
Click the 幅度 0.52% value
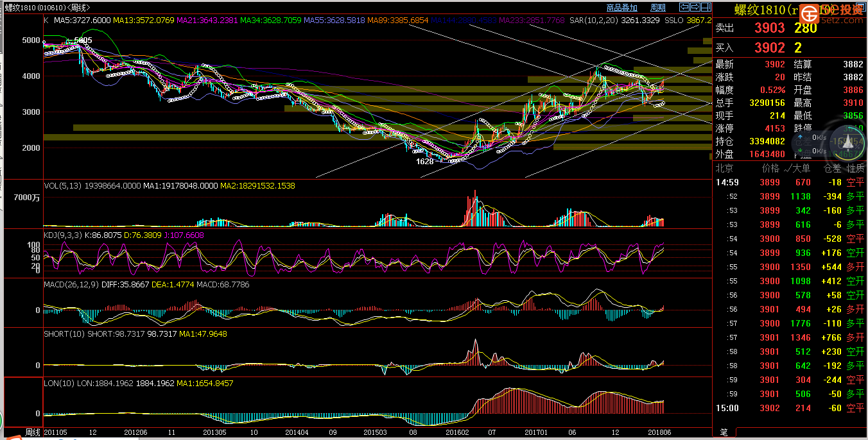click(x=772, y=90)
